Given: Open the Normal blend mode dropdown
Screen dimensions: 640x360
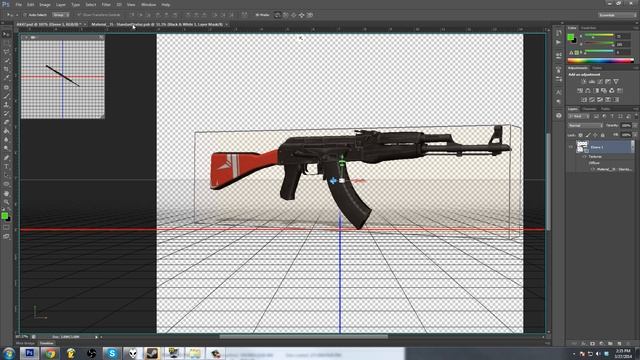Looking at the screenshot, I should coord(585,126).
